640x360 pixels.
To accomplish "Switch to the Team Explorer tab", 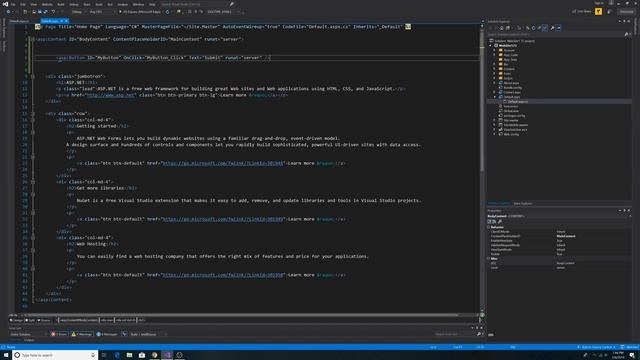I will pos(522,203).
